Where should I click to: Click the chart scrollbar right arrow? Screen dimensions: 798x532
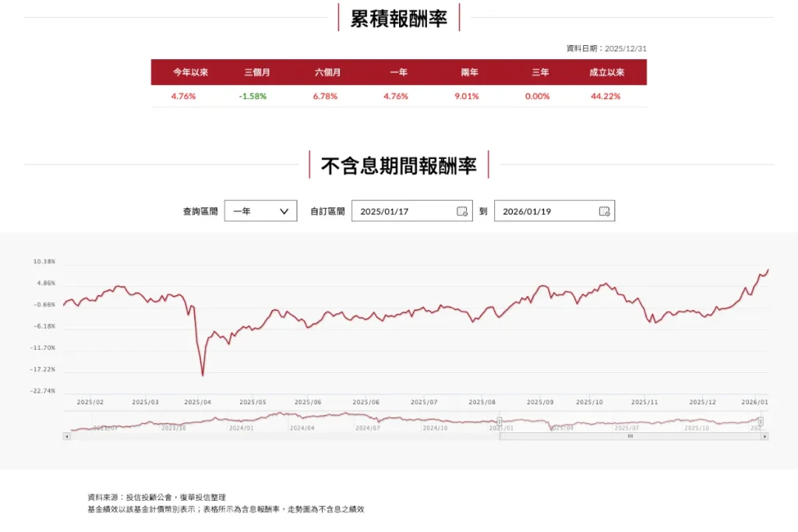coord(764,436)
